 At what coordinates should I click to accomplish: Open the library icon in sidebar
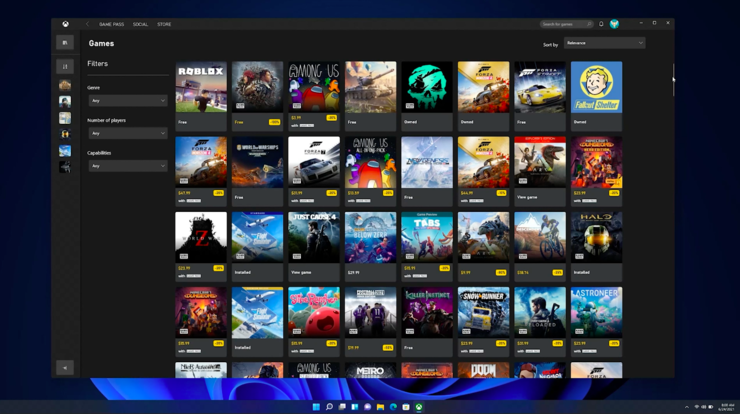65,43
